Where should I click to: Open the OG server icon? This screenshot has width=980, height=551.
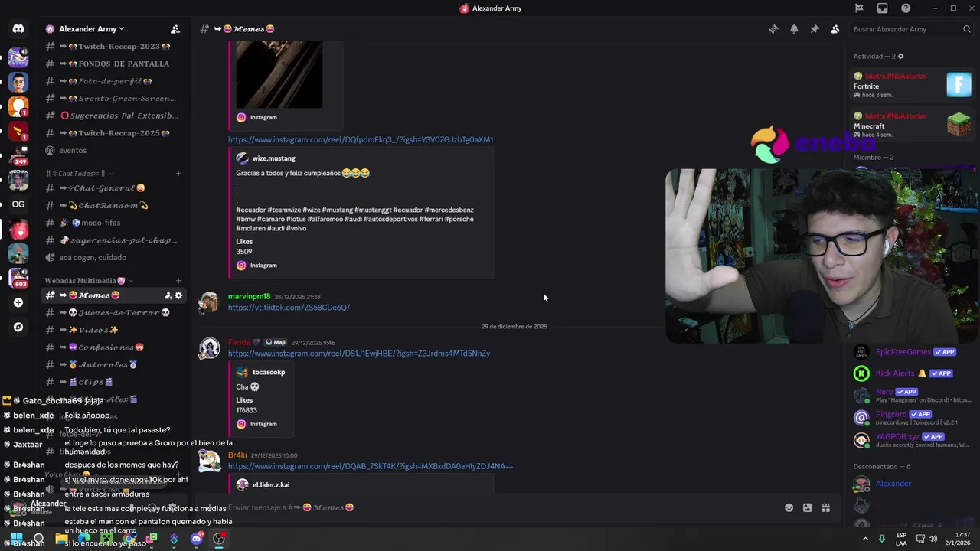18,204
